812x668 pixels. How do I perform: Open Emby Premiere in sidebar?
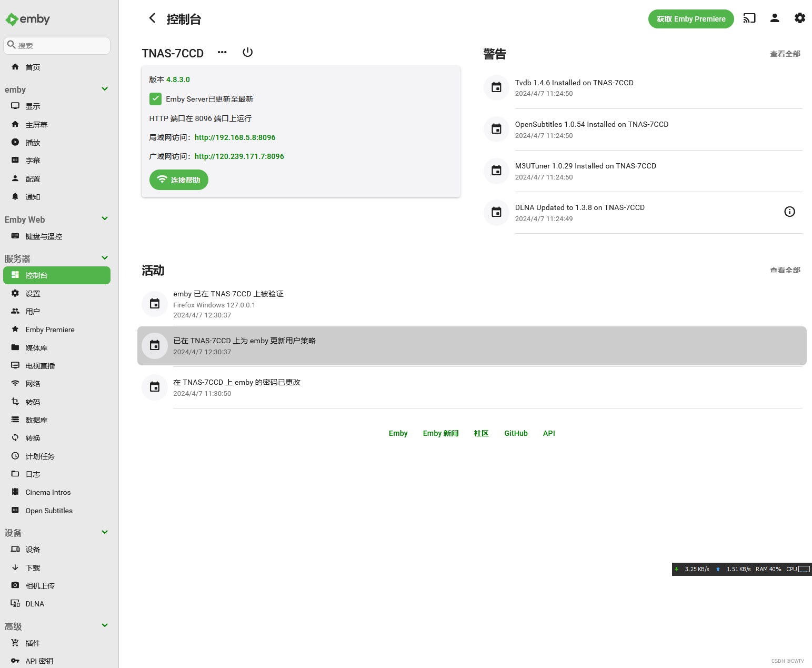pyautogui.click(x=57, y=330)
